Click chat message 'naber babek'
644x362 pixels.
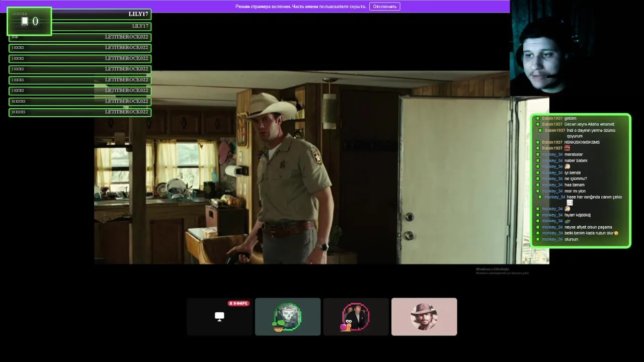click(576, 160)
